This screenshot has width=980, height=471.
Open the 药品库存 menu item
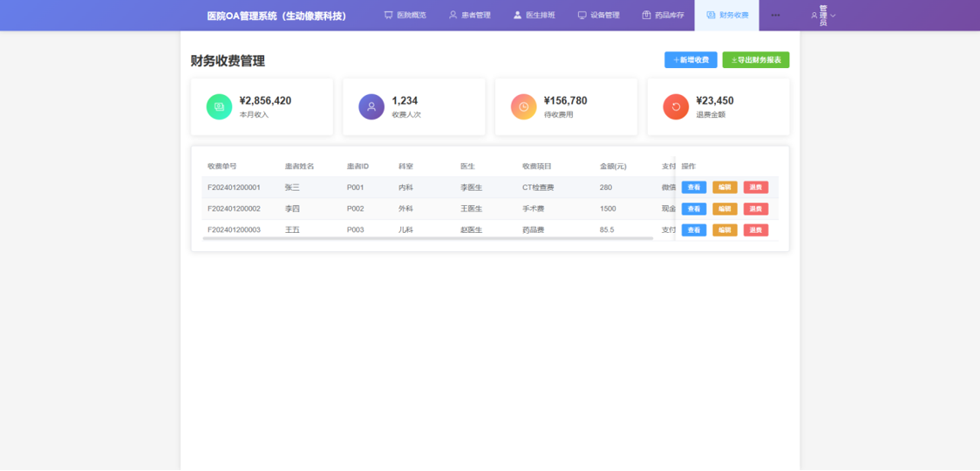(x=663, y=15)
